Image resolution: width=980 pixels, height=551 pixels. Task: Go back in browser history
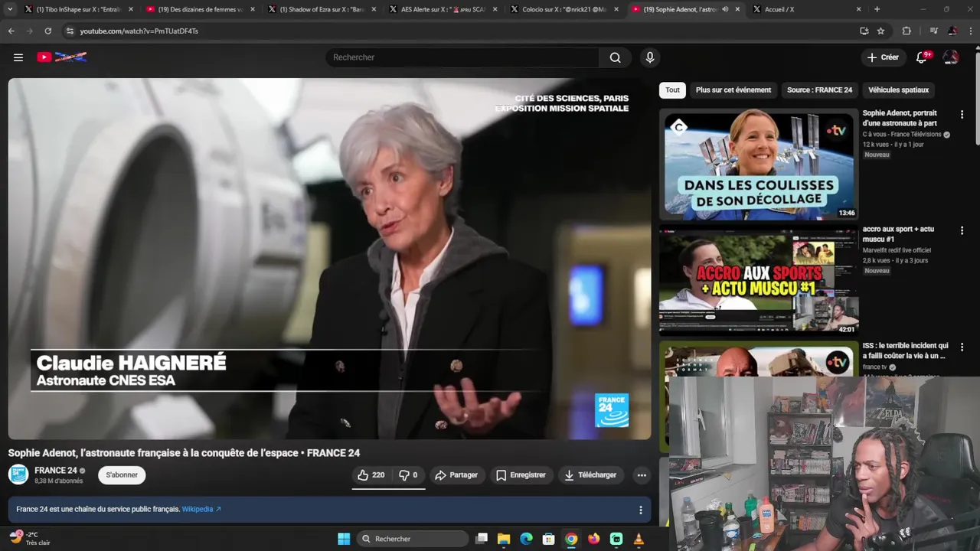[11, 31]
